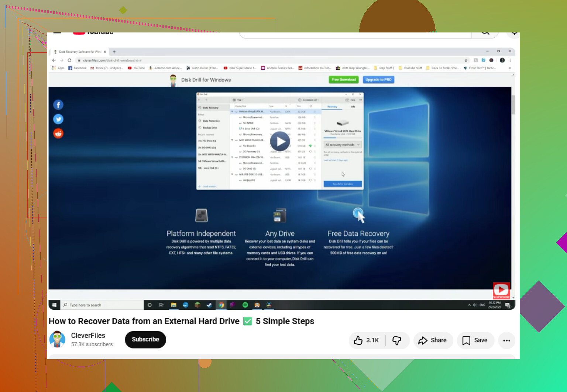Viewport: 567px width, 392px height.
Task: Click the Facebook share icon in video
Action: (x=58, y=105)
